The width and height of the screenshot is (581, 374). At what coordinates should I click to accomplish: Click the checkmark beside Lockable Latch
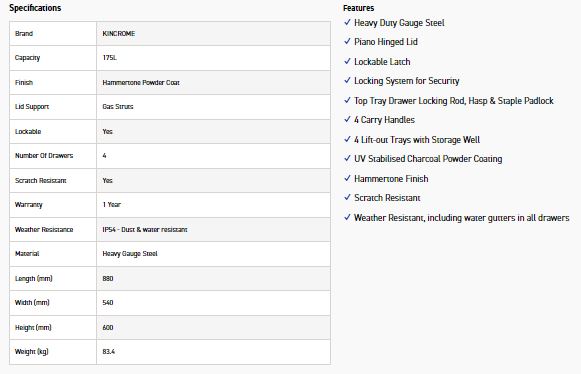[x=347, y=61]
